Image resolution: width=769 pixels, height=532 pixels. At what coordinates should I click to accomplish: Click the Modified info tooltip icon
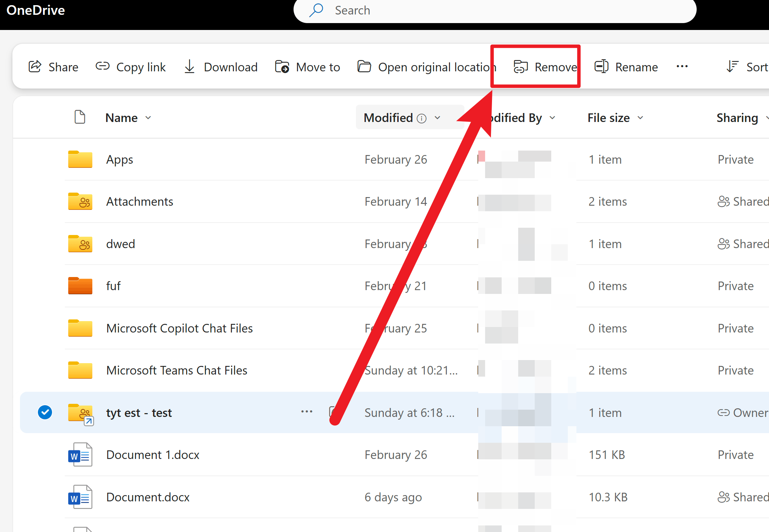[x=422, y=118]
